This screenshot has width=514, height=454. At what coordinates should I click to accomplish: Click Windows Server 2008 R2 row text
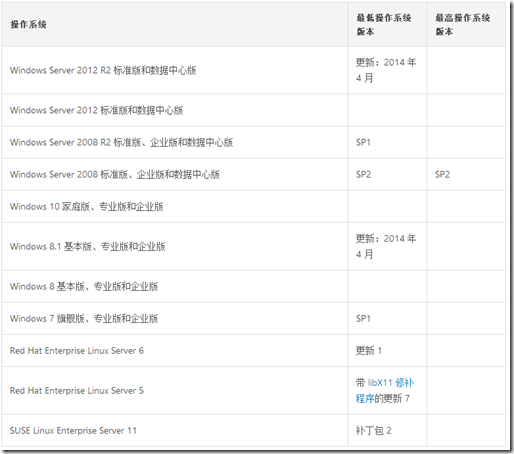[121, 142]
